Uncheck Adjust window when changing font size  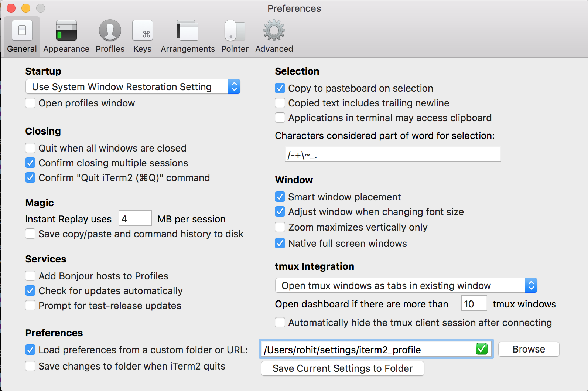point(280,211)
